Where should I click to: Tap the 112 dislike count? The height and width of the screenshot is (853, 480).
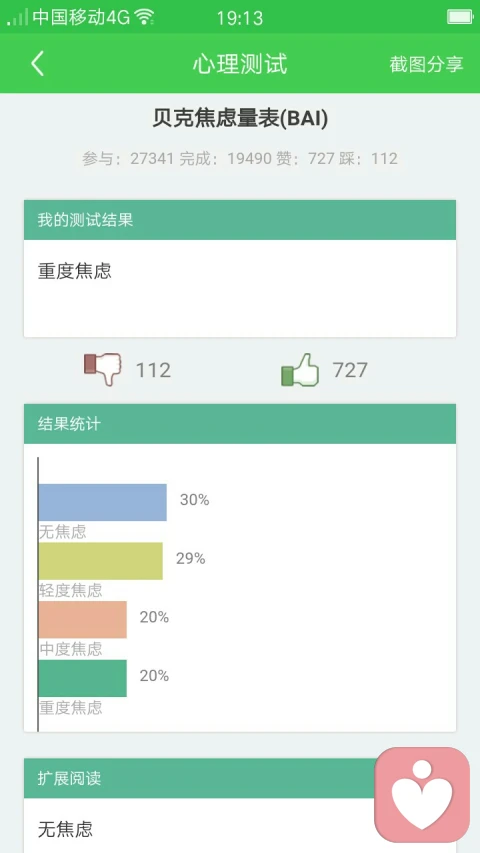click(x=153, y=370)
